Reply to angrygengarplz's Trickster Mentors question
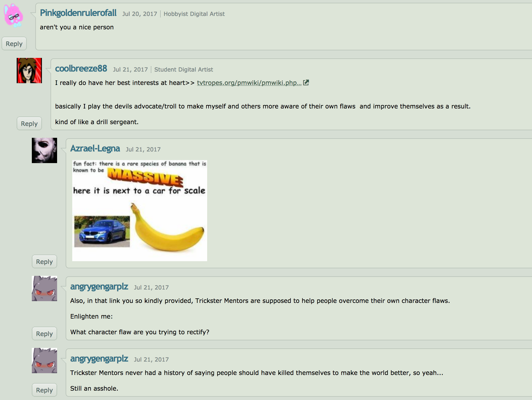Image resolution: width=532 pixels, height=400 pixels. click(x=44, y=334)
